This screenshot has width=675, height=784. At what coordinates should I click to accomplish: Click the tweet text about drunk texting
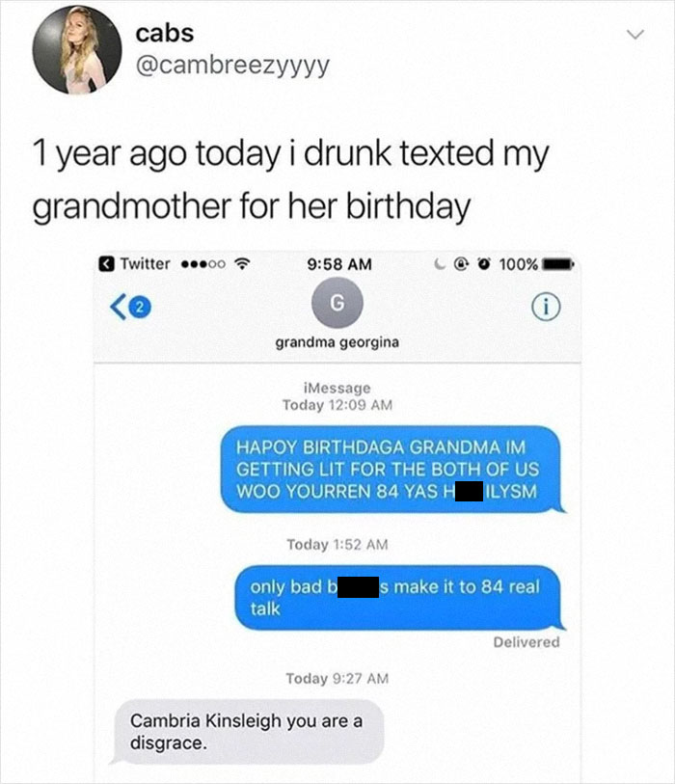click(291, 180)
